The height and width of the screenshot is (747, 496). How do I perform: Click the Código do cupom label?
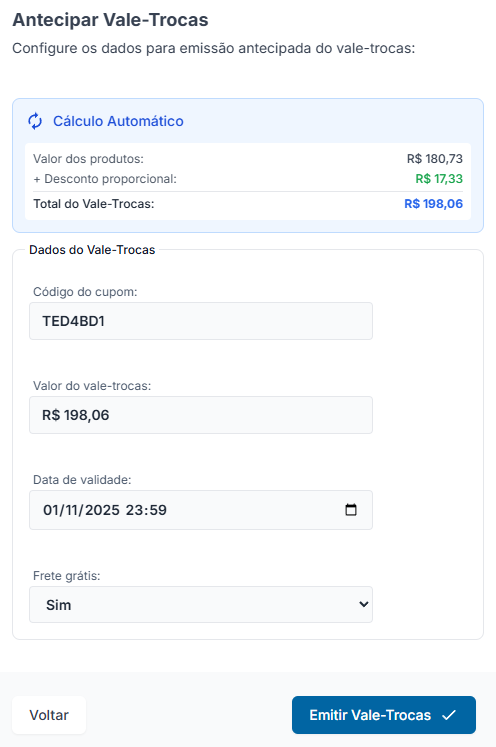tap(85, 292)
